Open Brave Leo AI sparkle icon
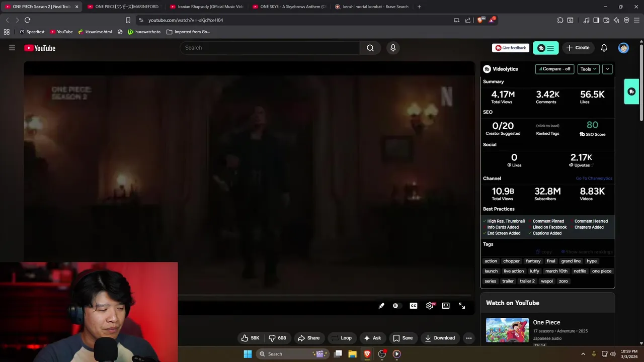The width and height of the screenshot is (644, 362). click(x=616, y=20)
